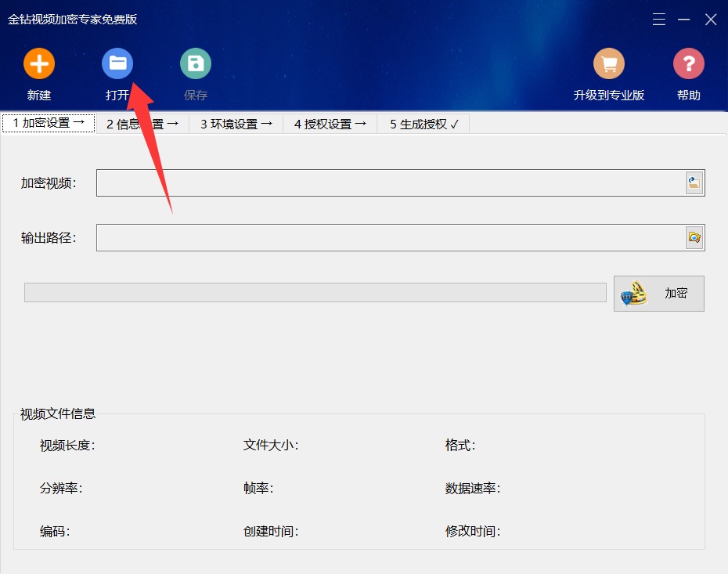Image resolution: width=728 pixels, height=574 pixels.
Task: Browse for folder in 输出路径 field
Action: point(694,238)
